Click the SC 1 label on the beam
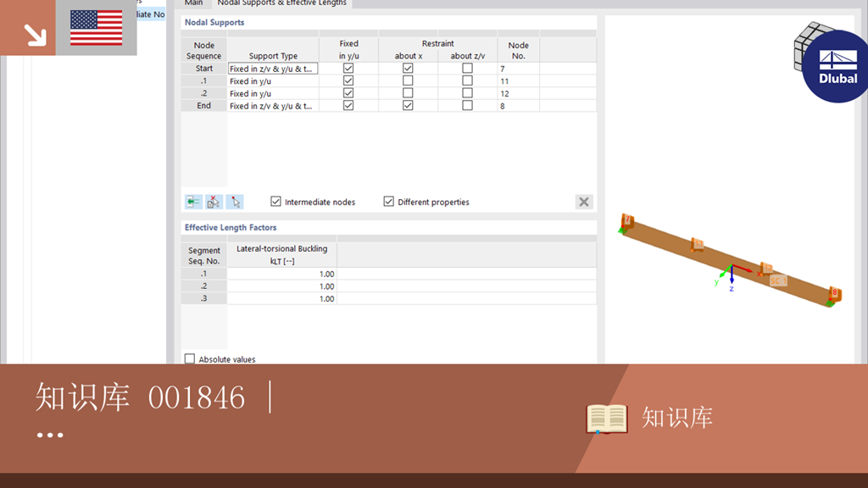Viewport: 868px width, 488px height. pos(778,281)
